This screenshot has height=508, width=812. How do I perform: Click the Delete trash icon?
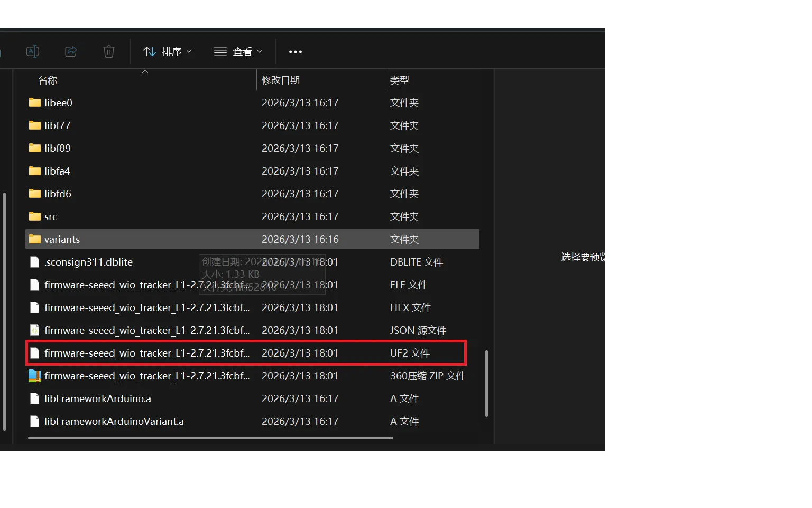109,51
